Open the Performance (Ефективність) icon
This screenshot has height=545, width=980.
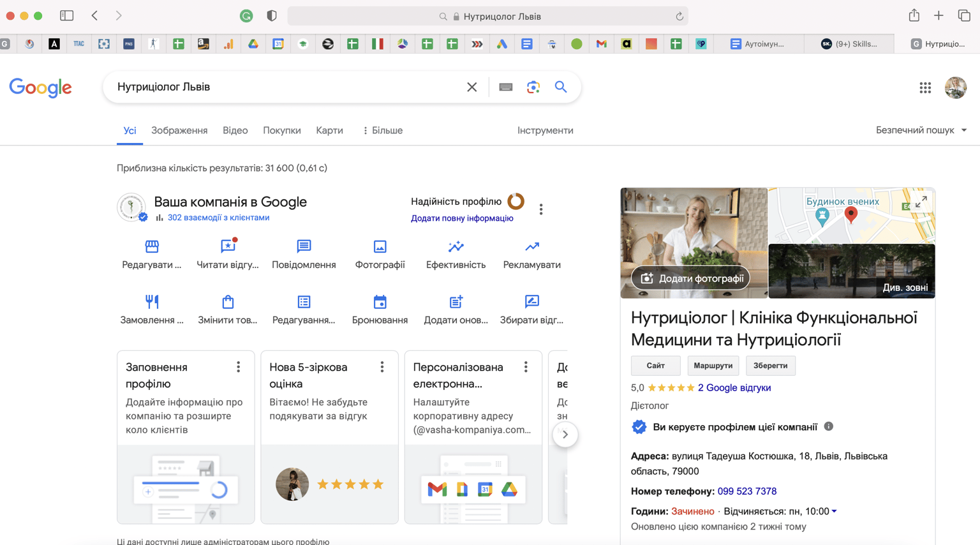pos(456,246)
